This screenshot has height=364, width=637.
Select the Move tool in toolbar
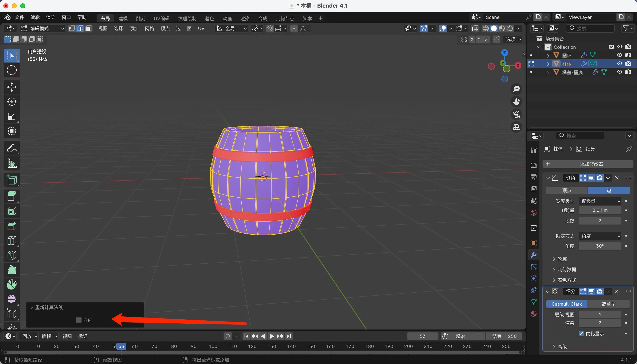tap(12, 87)
